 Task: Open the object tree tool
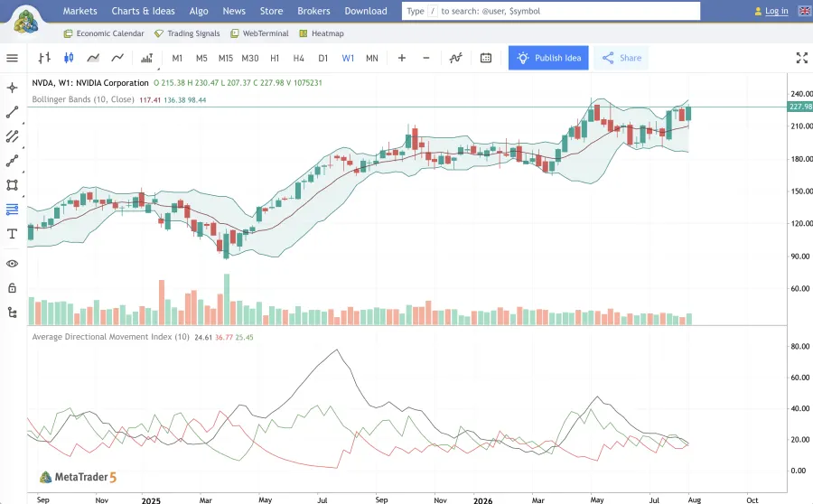[12, 313]
